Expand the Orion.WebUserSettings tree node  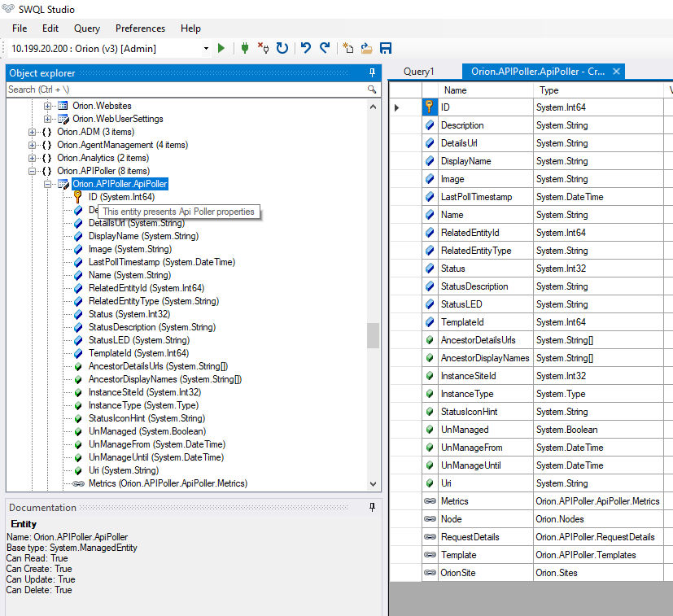tap(47, 119)
